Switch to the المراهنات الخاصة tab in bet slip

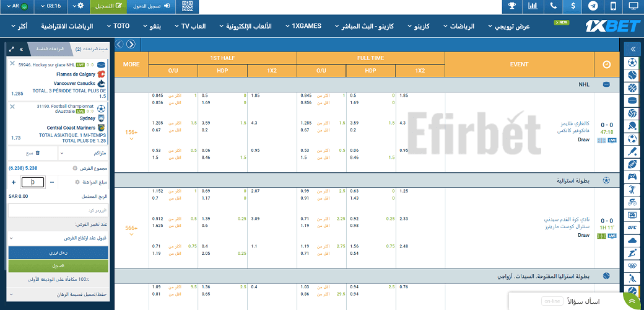pyautogui.click(x=50, y=49)
